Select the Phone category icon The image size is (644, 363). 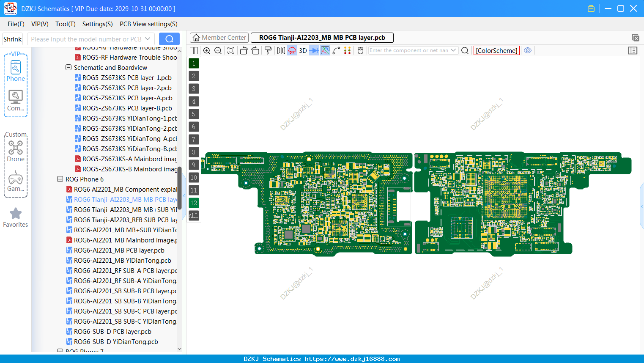[16, 71]
